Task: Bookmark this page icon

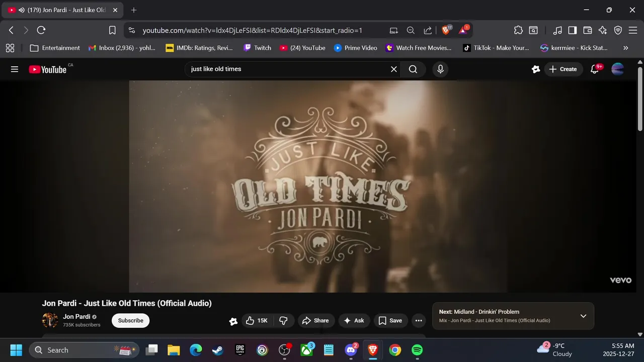Action: [112, 30]
